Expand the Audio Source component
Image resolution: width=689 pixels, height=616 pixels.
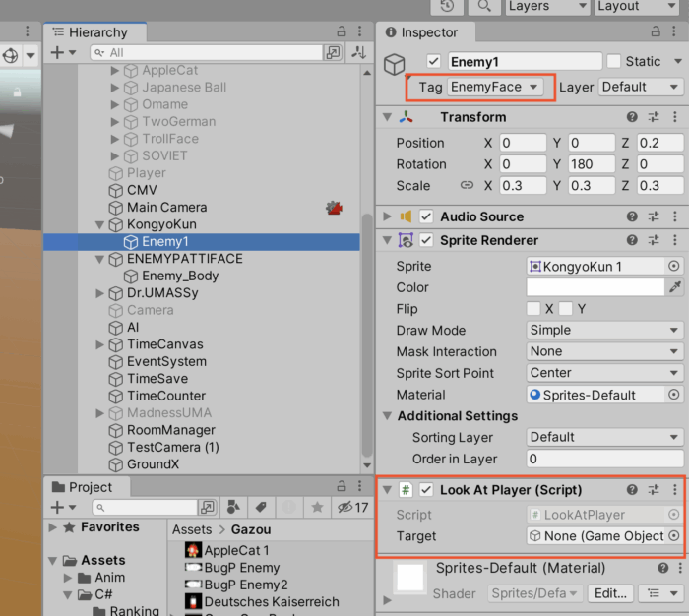pyautogui.click(x=387, y=216)
